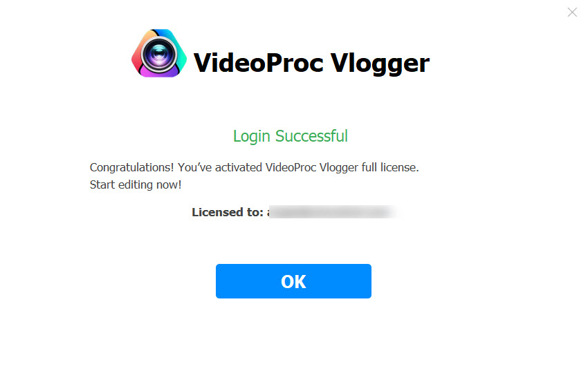
Task: Click the word Successful in green heading
Action: [x=311, y=136]
